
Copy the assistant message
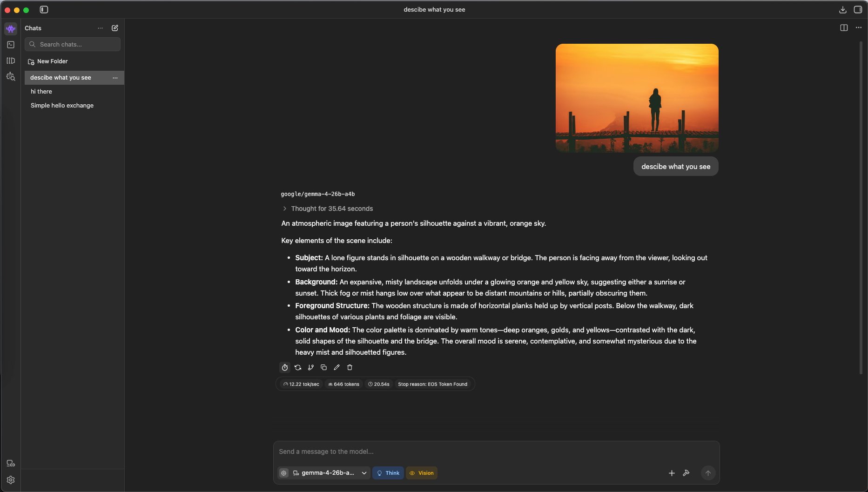point(324,367)
